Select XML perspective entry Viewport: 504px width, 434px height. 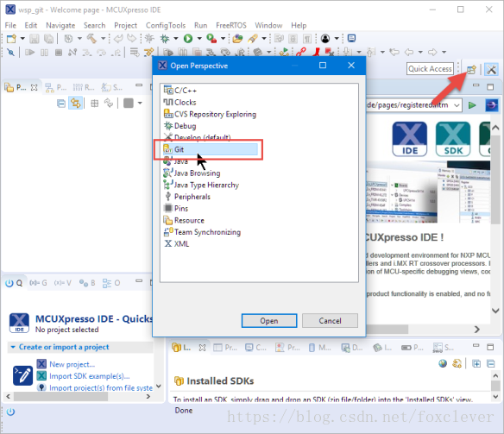[176, 244]
